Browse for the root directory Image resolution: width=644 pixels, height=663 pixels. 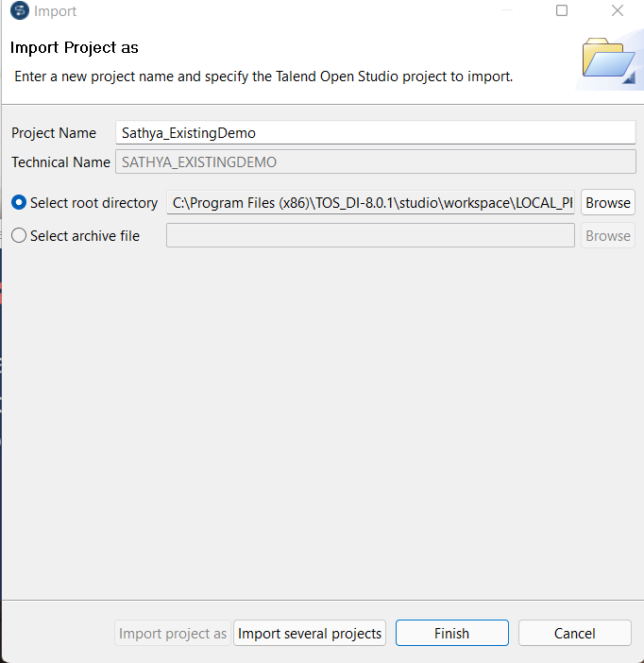pyautogui.click(x=608, y=202)
